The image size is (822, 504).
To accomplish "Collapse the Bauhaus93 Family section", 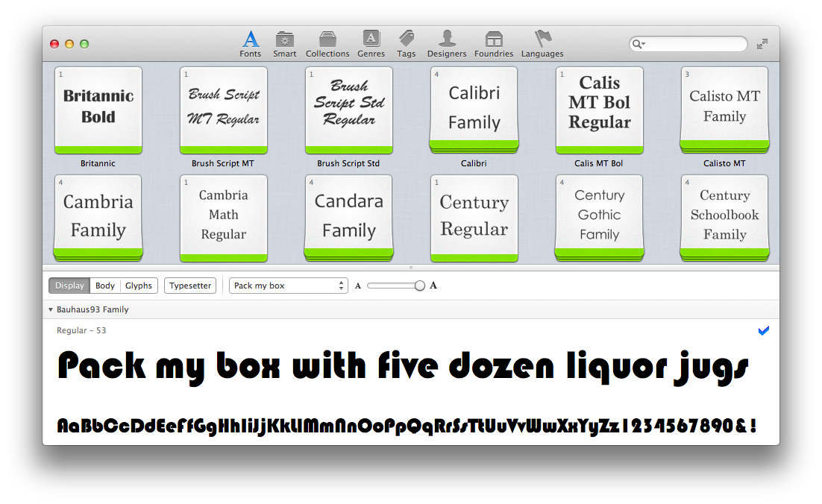I will click(51, 309).
